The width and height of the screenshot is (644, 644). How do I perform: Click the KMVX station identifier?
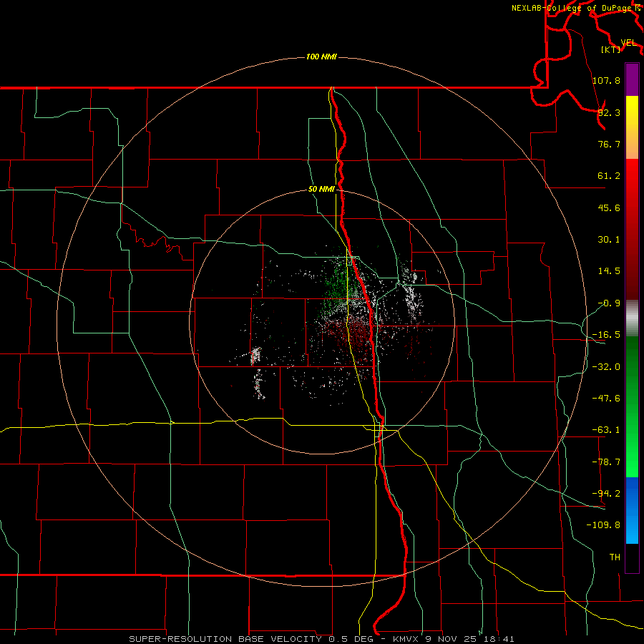406,639
